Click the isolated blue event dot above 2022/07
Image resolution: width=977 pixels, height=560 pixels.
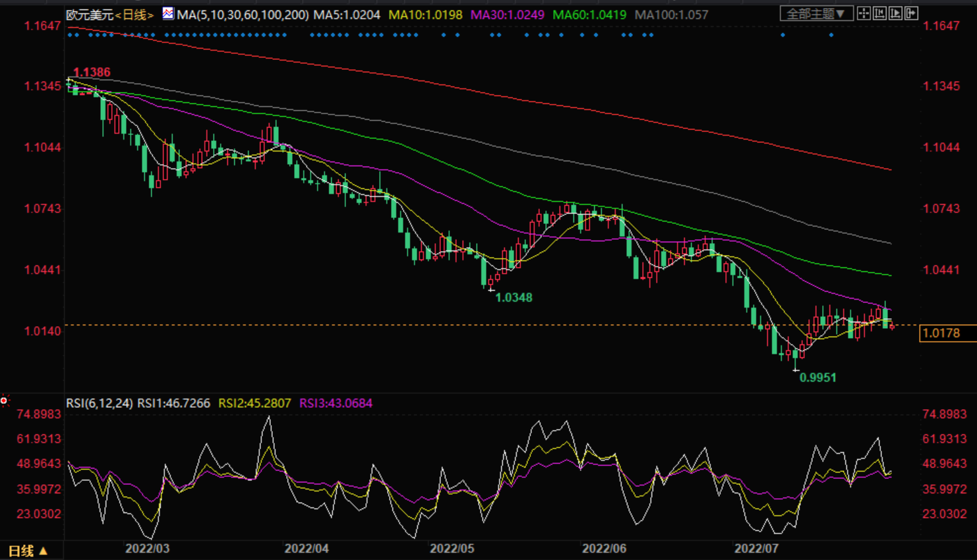[x=783, y=35]
